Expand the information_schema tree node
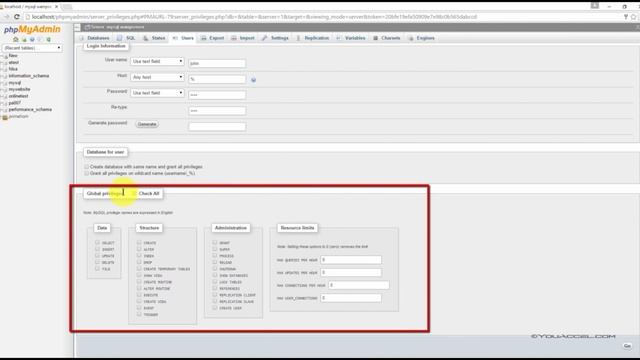 click(x=2, y=76)
